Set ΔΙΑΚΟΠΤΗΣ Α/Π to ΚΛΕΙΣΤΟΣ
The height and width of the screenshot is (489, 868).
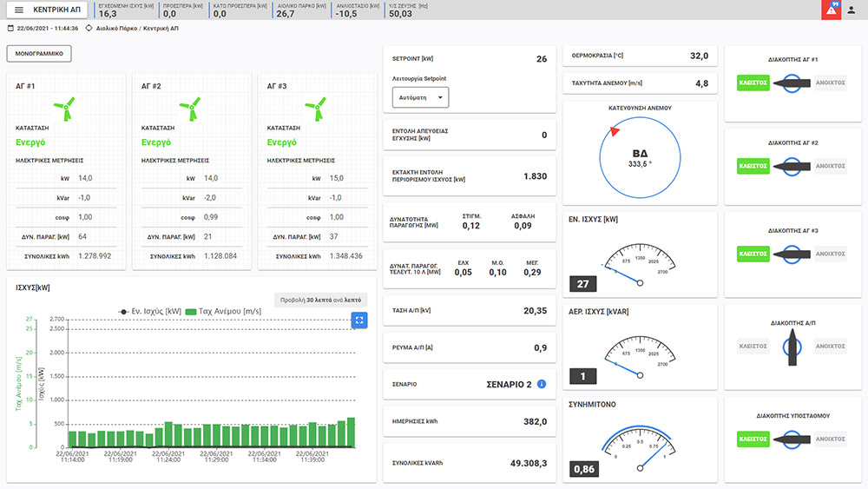pos(753,346)
